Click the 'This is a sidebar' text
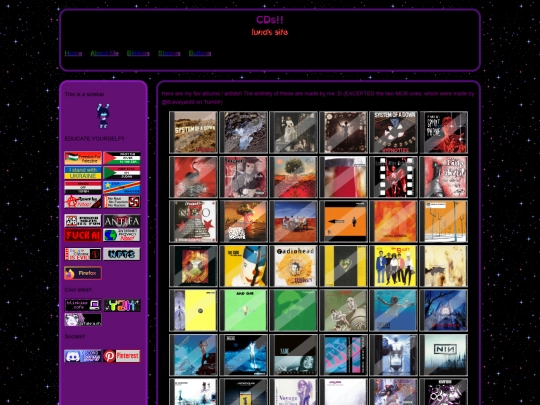Screen dimensions: 540x405 pos(84,94)
